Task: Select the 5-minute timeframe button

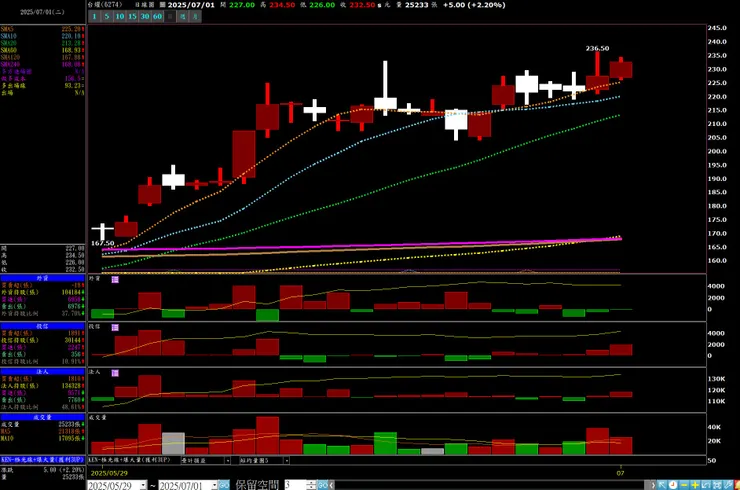Action: pyautogui.click(x=107, y=17)
